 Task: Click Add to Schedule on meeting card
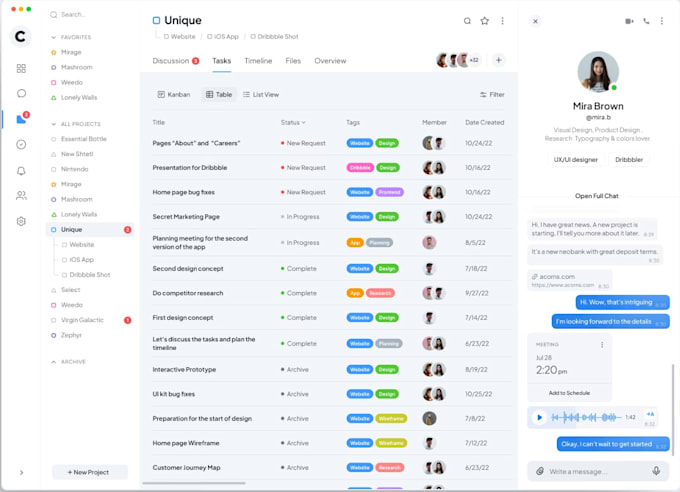[x=569, y=393]
